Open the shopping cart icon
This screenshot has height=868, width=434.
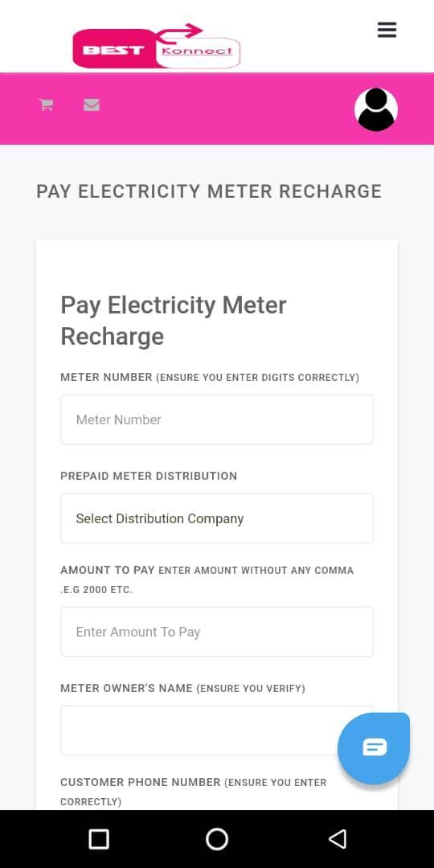(46, 104)
